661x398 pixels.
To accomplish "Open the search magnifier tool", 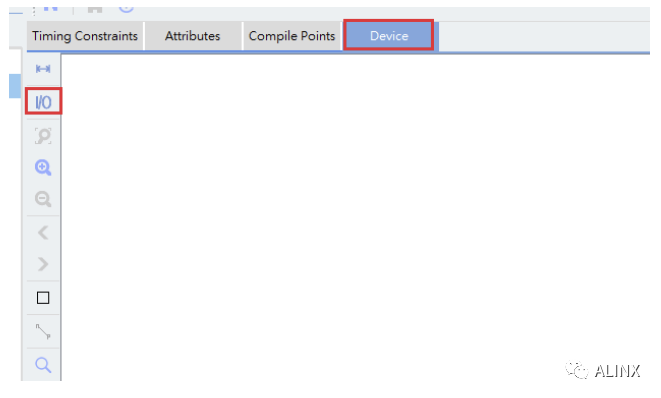I will coord(43,365).
